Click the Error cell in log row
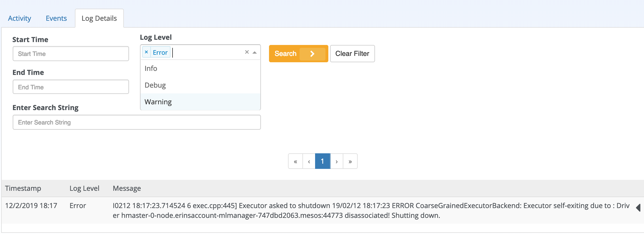The image size is (644, 234). [x=78, y=205]
